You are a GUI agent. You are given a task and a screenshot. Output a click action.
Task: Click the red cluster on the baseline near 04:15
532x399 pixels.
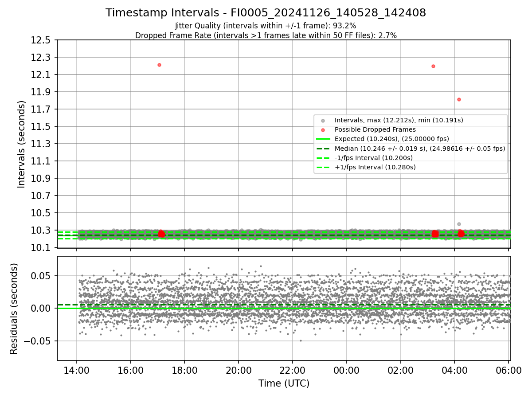tap(461, 233)
